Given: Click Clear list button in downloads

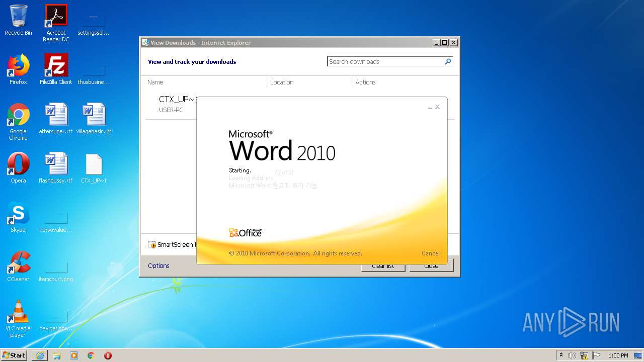Looking at the screenshot, I should pyautogui.click(x=383, y=266).
